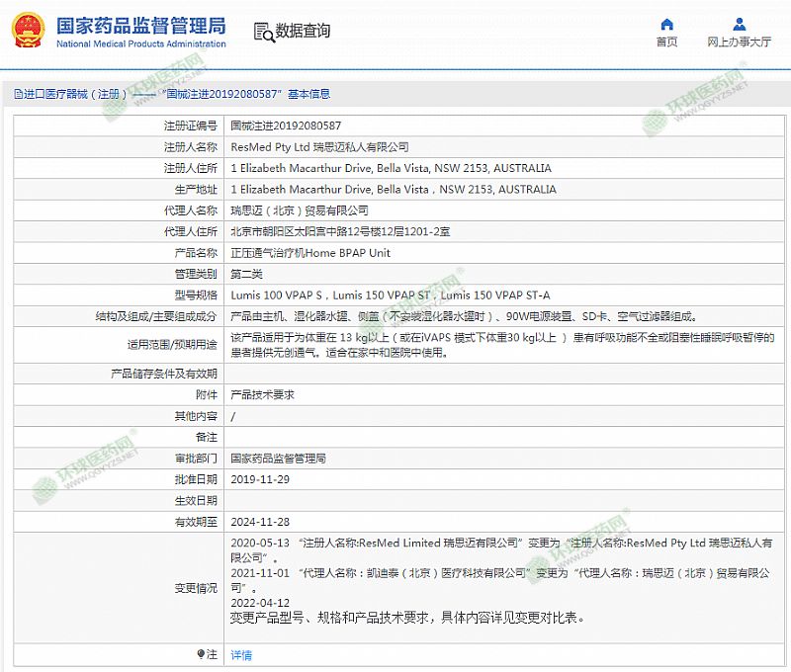Screen dimensions: 791x672
Task: Click the breadcrumb document icon before 进口医疗器械
Action: tap(18, 95)
